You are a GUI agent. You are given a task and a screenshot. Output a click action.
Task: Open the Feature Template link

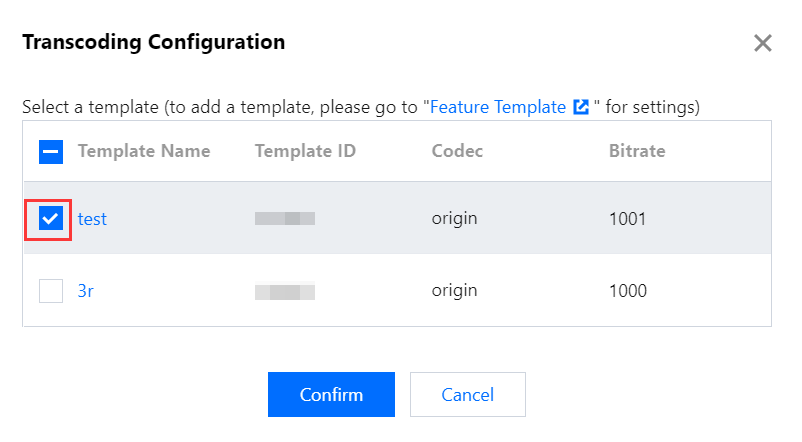[x=497, y=106]
